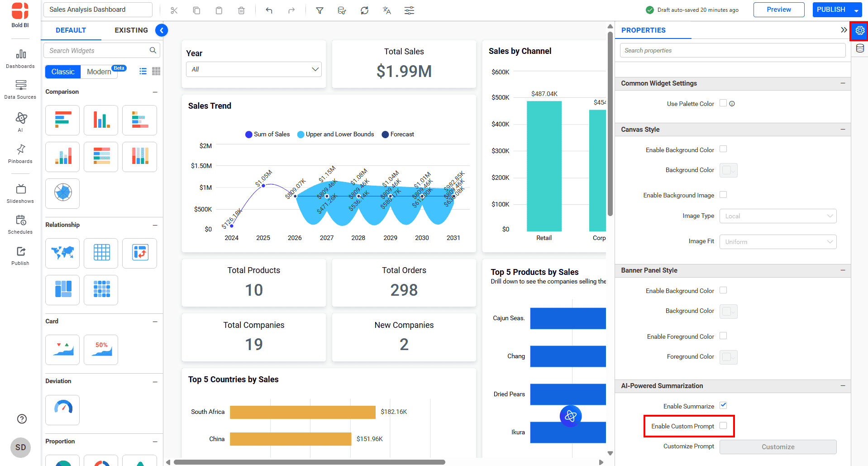868x466 pixels.
Task: Open Slideshows in left sidebar
Action: 20,193
